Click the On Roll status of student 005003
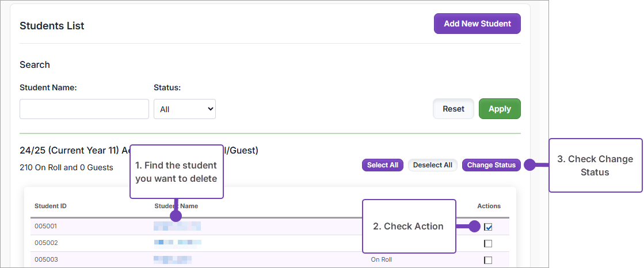Image resolution: width=644 pixels, height=268 pixels. 381,259
